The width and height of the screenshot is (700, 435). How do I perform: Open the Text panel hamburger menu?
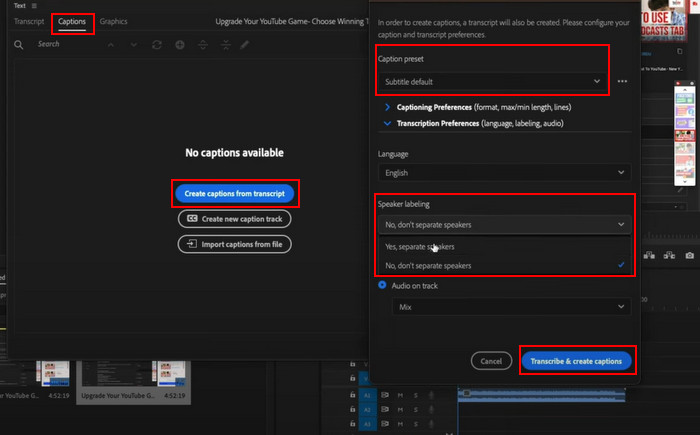(34, 5)
